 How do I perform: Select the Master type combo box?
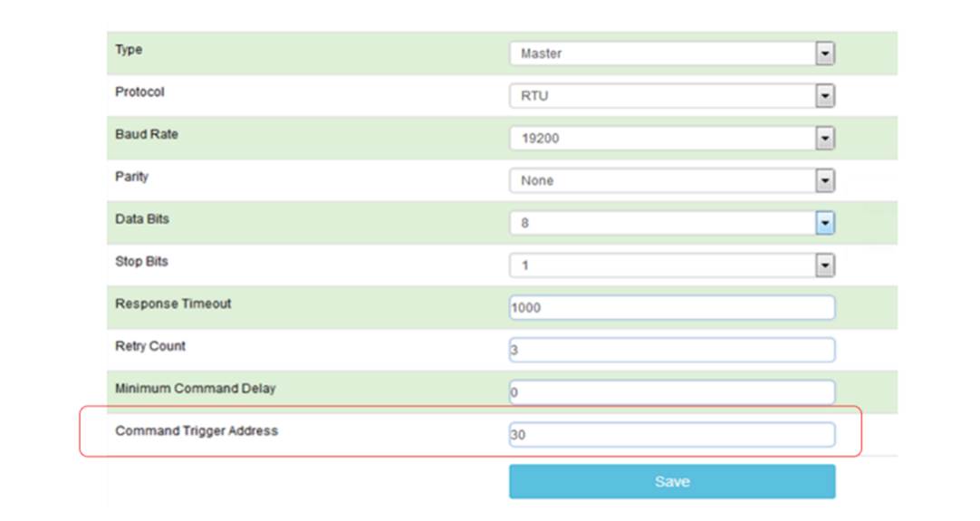(672, 53)
